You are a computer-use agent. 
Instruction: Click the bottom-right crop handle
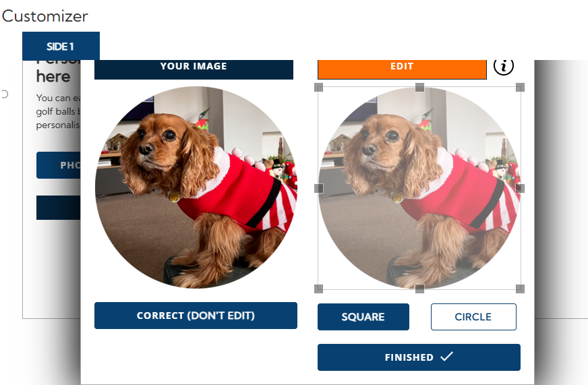[520, 289]
